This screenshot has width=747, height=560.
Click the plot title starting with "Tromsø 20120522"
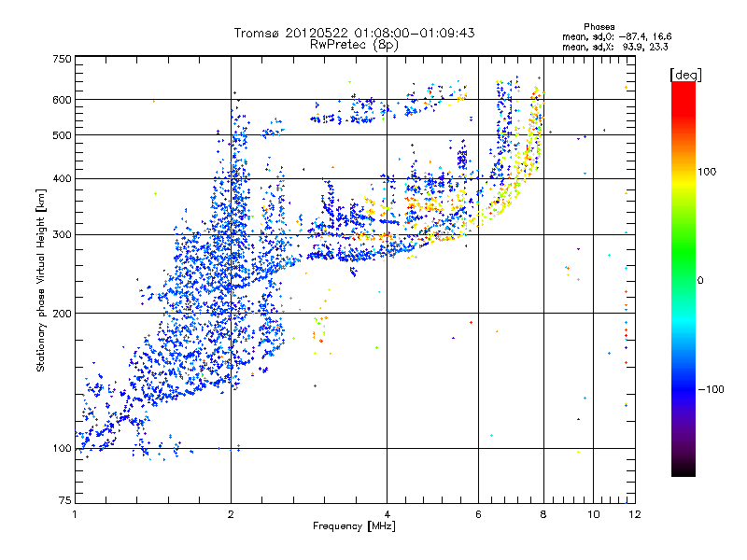click(354, 33)
